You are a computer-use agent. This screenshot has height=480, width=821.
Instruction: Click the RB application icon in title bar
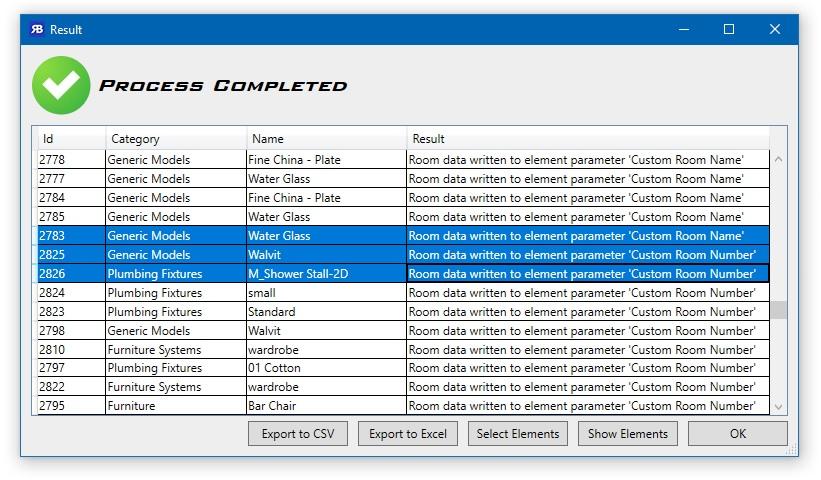coord(37,29)
